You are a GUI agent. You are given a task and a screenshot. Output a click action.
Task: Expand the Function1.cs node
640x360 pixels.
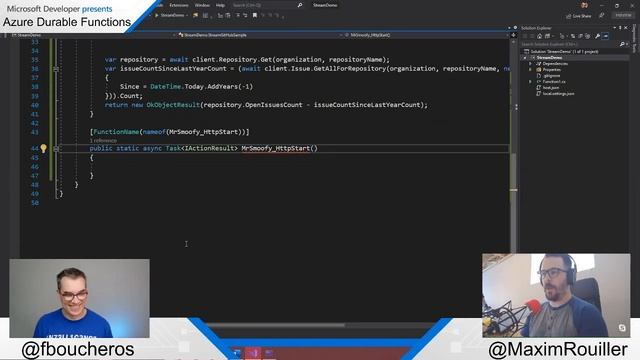pyautogui.click(x=531, y=82)
